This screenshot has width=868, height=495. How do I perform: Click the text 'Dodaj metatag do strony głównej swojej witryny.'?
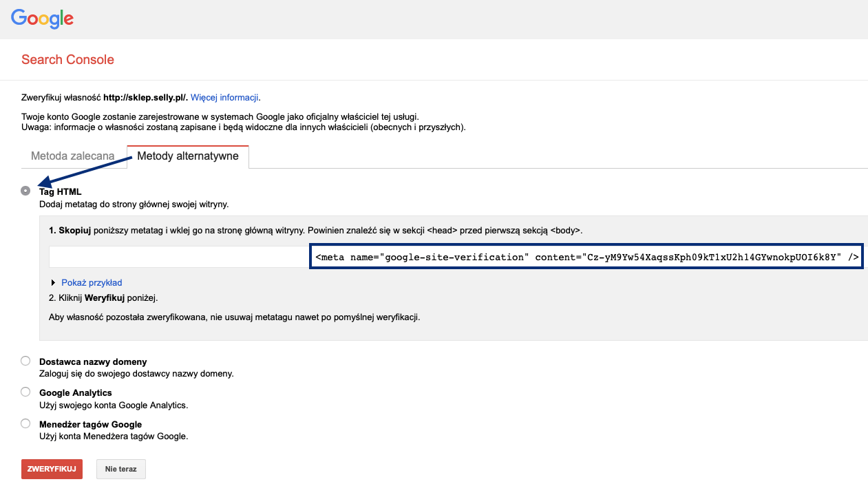coord(134,204)
